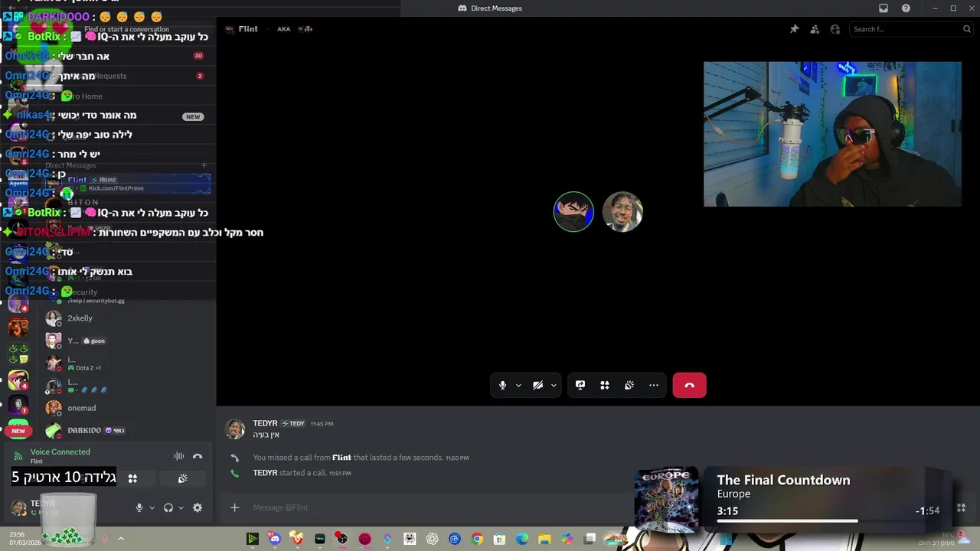Open activities in call controls
Viewport: 980px width, 551px height.
(605, 385)
